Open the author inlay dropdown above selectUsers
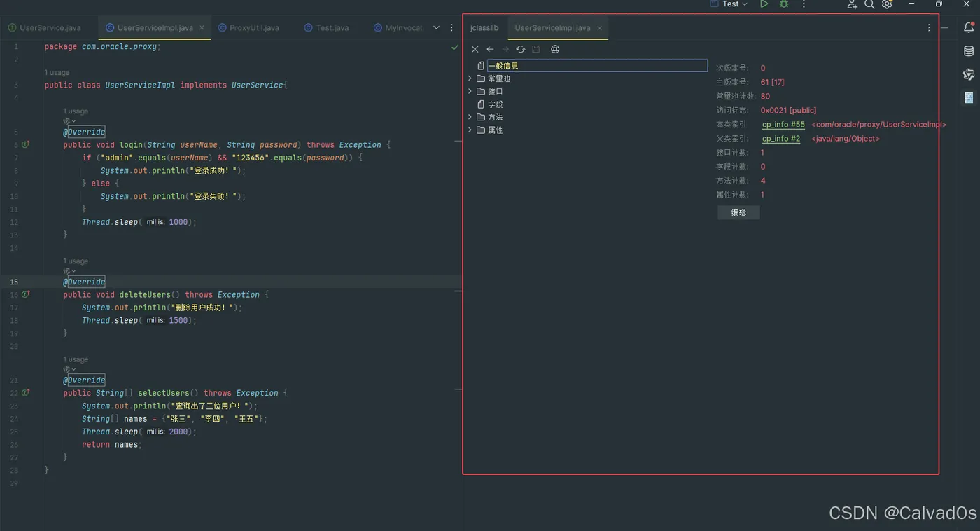Screen dimensions: 980x531 tap(69, 370)
